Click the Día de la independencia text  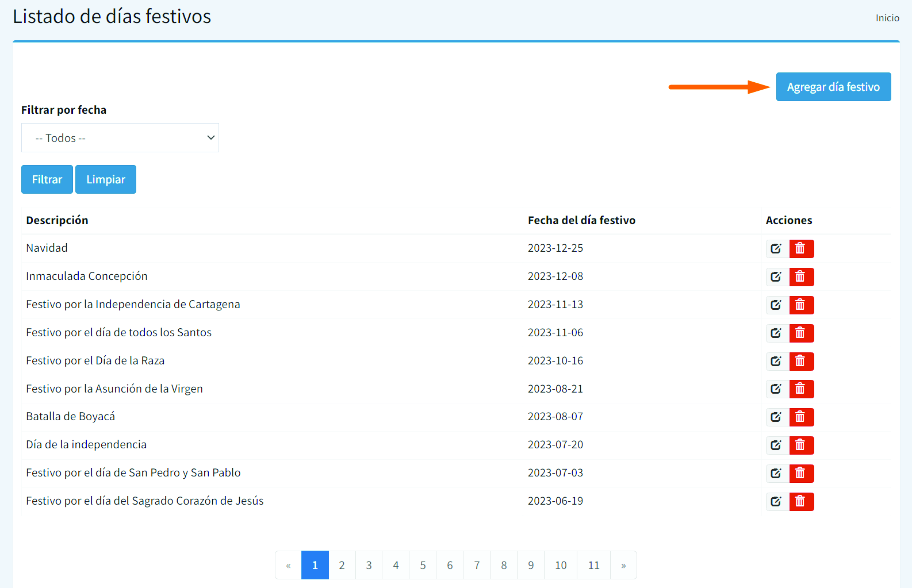tap(86, 445)
